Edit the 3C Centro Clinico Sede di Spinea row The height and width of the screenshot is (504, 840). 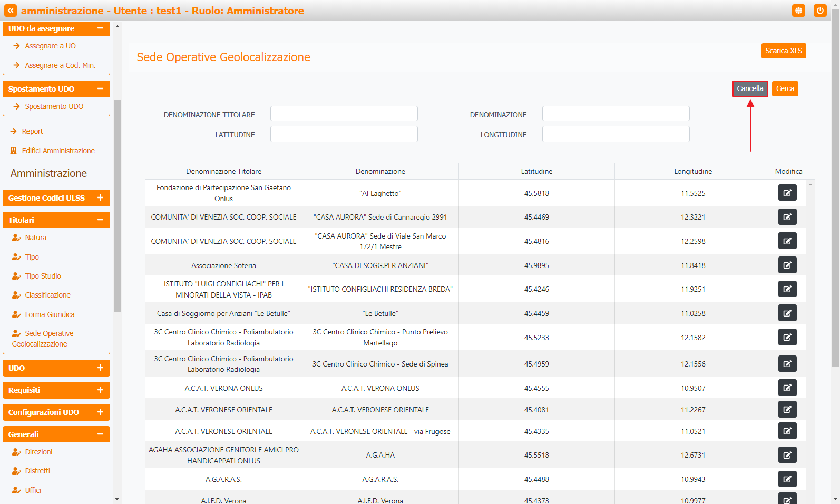(787, 364)
